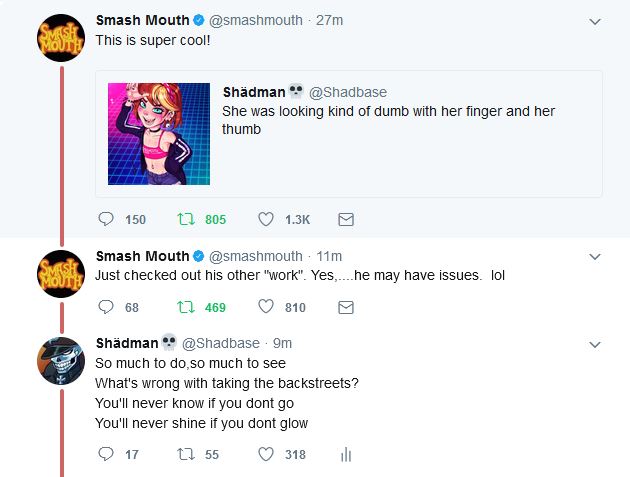Open the @smashmouth handle on the first tweet
The width and height of the screenshot is (630, 477).
(x=256, y=20)
